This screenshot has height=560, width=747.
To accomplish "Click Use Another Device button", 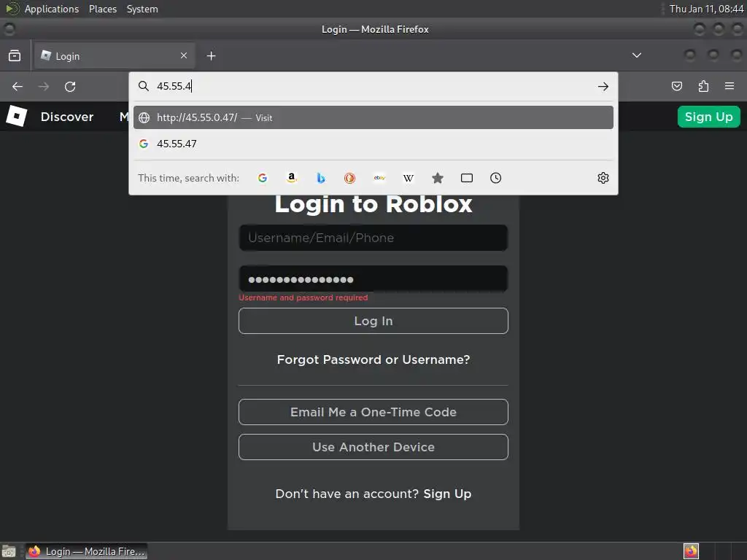I will 373,447.
